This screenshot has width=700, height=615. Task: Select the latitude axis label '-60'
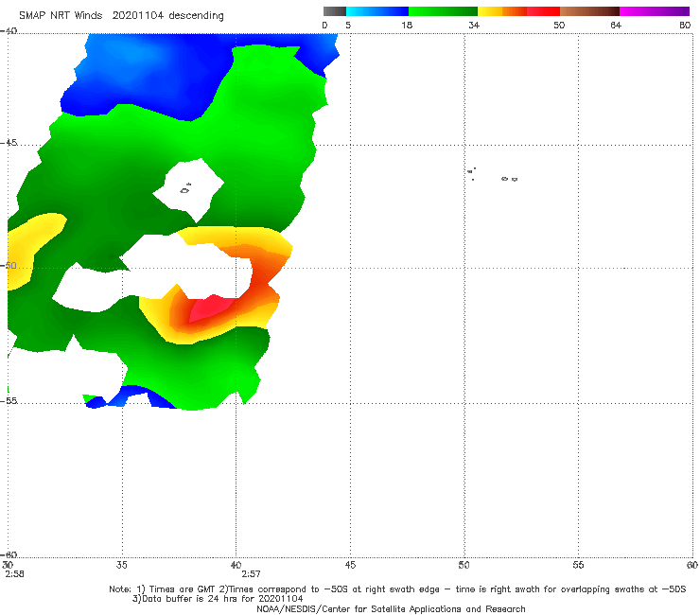pyautogui.click(x=9, y=554)
